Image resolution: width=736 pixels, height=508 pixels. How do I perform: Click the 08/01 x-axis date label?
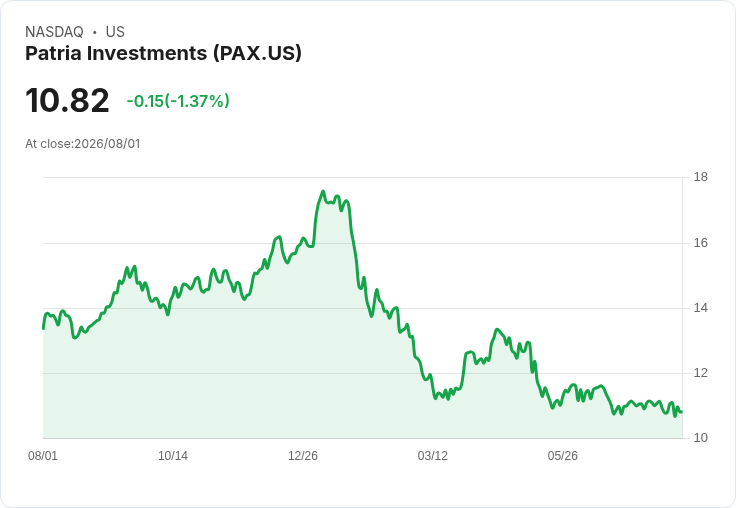43,455
